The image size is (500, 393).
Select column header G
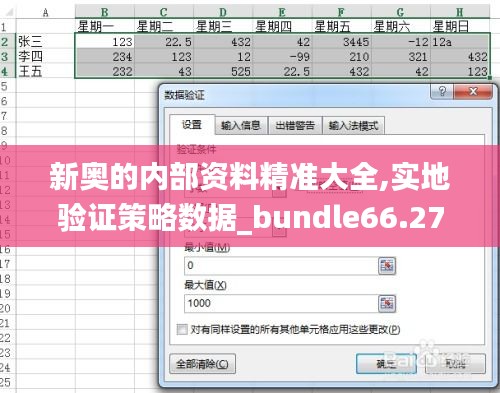(x=400, y=13)
